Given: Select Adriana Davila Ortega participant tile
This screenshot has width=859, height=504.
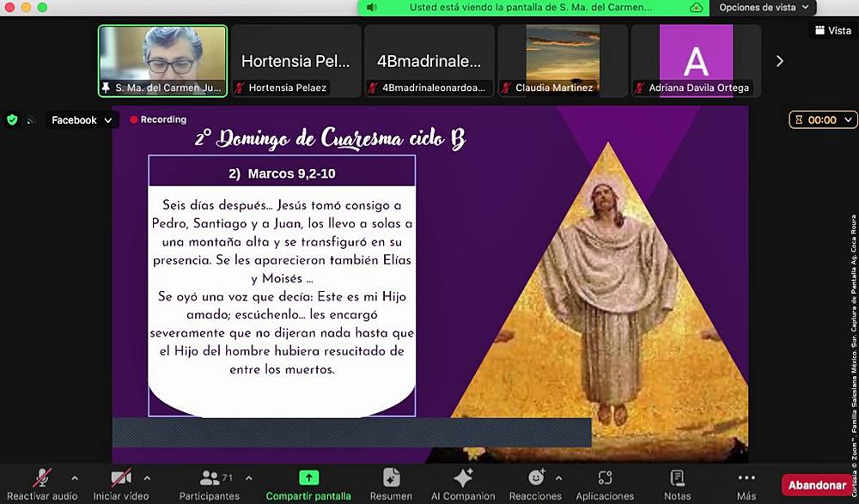Looking at the screenshot, I should [x=696, y=61].
